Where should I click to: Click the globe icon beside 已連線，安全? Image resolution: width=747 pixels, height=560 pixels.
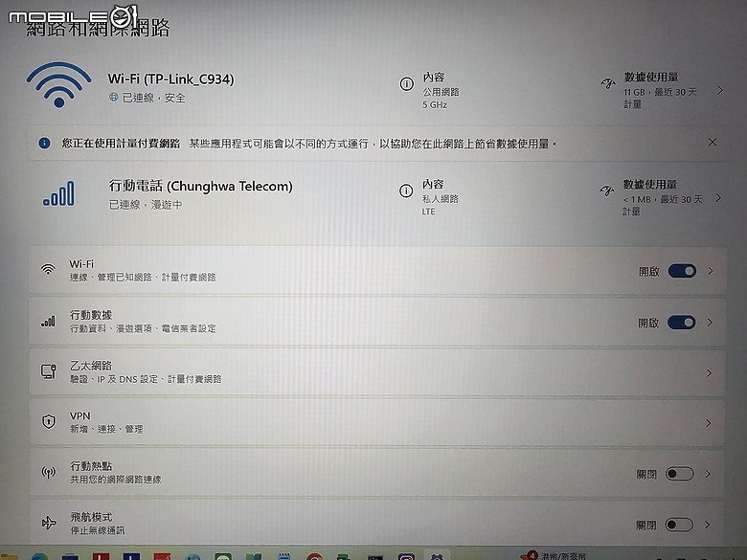click(113, 97)
